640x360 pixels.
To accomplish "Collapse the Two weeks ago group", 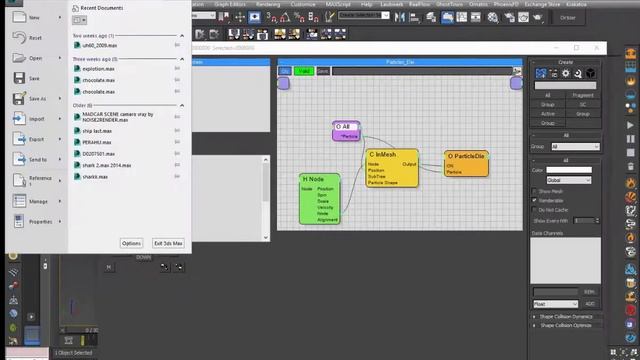I will [182, 36].
